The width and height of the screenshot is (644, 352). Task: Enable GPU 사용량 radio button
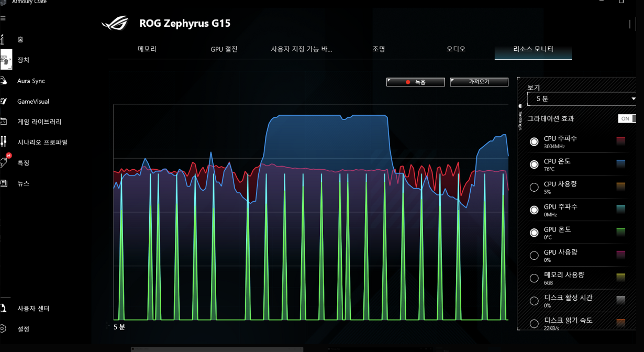click(x=534, y=256)
